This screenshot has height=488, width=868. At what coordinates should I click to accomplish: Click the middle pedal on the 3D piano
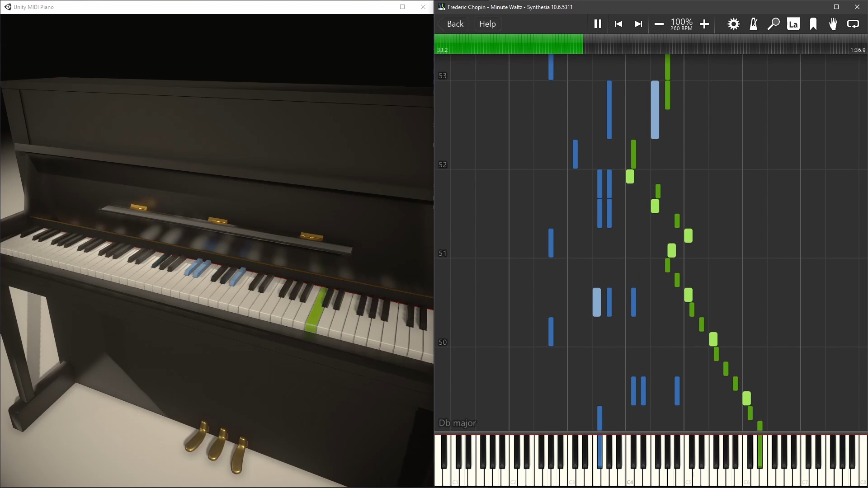pyautogui.click(x=217, y=444)
